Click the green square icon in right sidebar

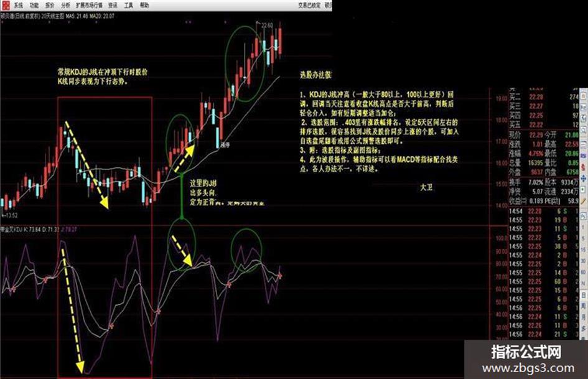click(x=584, y=189)
